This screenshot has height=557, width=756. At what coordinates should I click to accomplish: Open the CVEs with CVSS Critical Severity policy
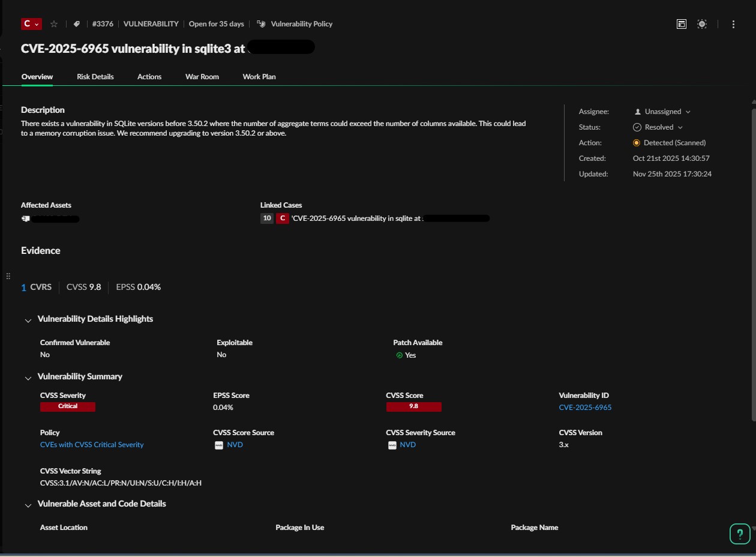[92, 445]
